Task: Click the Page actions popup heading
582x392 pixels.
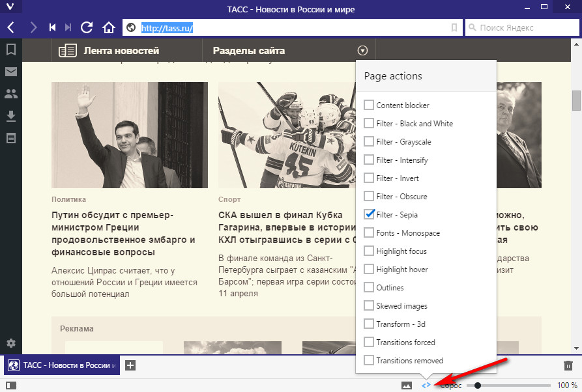Action: pyautogui.click(x=393, y=76)
